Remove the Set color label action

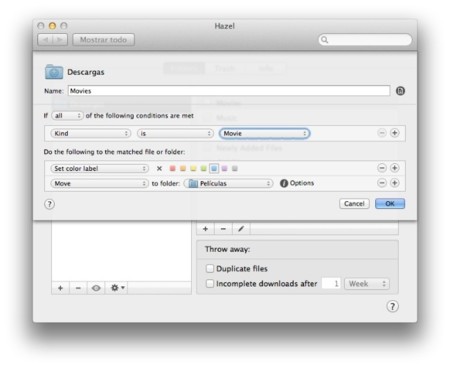382,168
